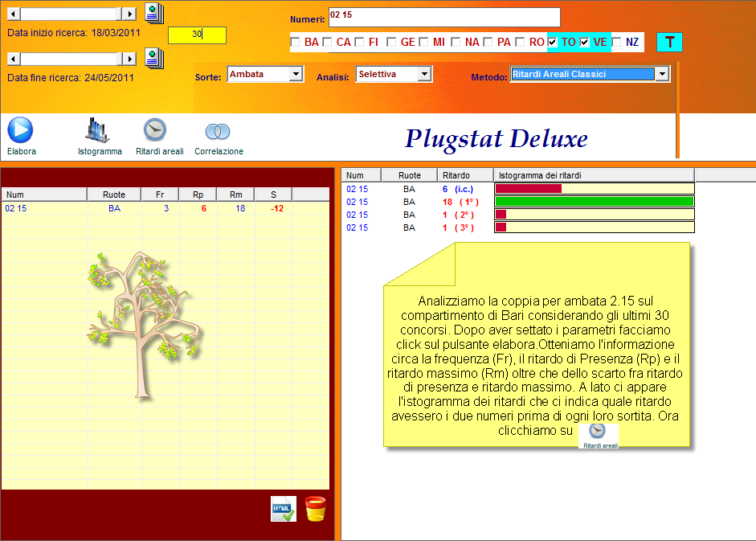Screen dimensions: 756x541
Task: Click the Elabora play icon
Action: tap(20, 130)
